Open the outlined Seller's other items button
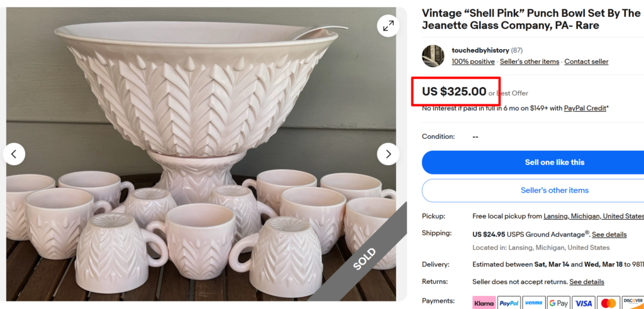644x309 pixels. coord(533,190)
